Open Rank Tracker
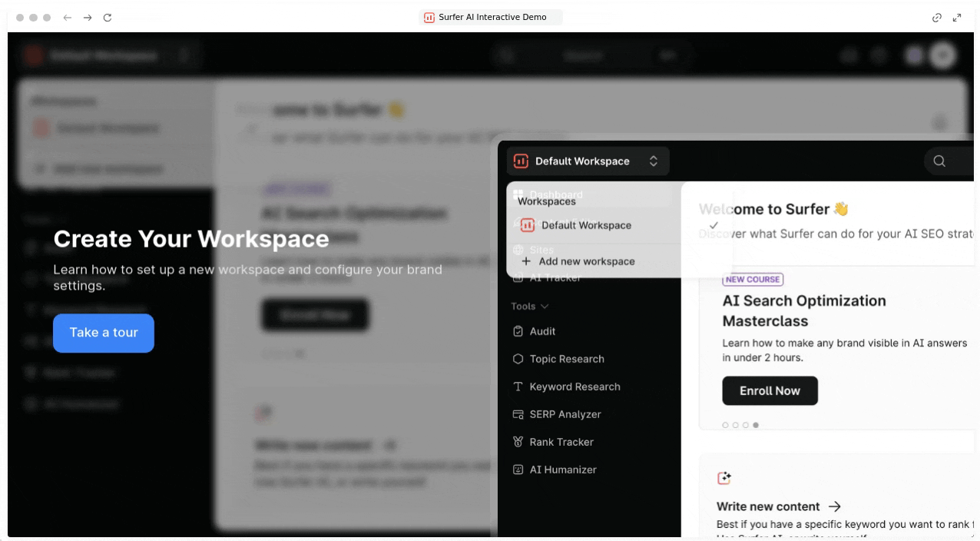The image size is (980, 541). click(x=561, y=442)
